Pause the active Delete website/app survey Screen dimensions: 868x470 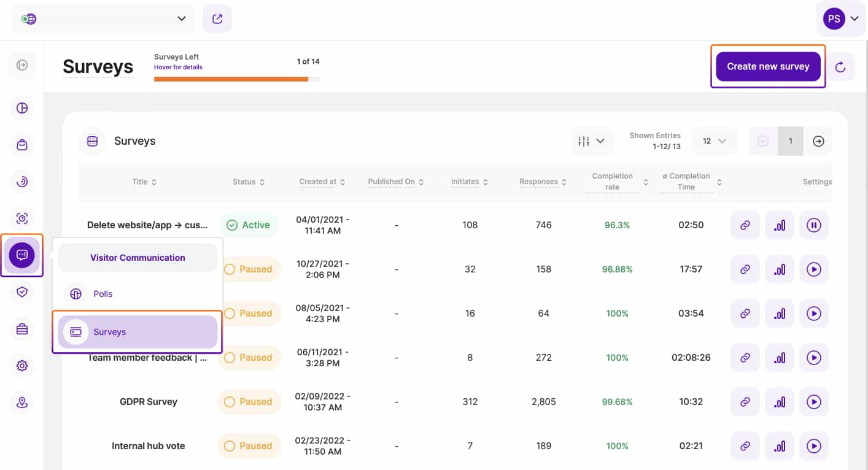(x=813, y=225)
